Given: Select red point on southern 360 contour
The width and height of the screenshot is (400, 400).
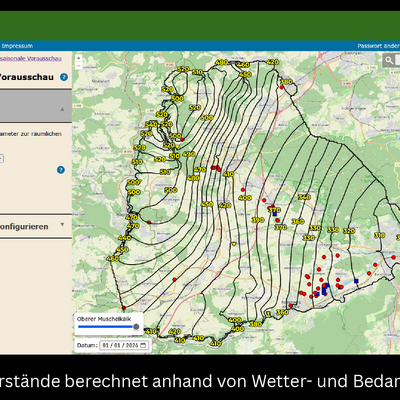Looking at the screenshot, I should point(290,305).
